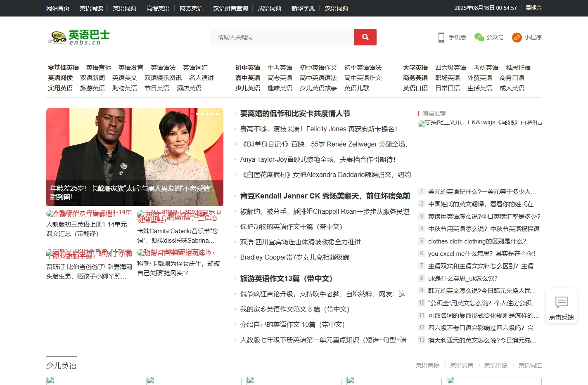Image resolution: width=588 pixels, height=385 pixels.
Task: Click the red search magnifier button
Action: click(365, 37)
